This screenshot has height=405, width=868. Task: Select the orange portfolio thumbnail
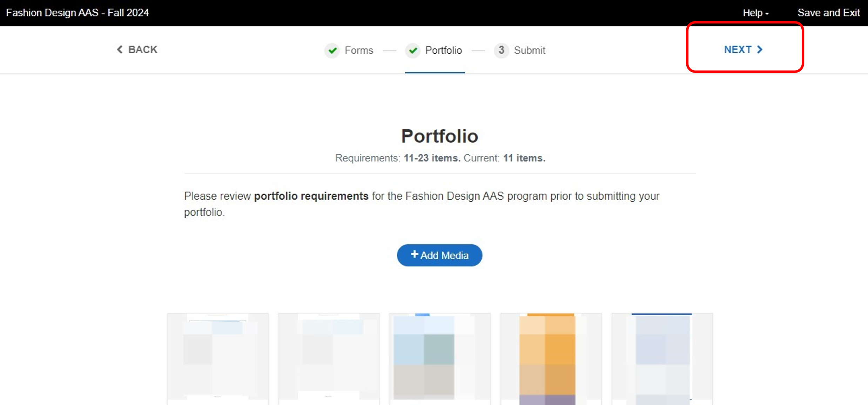pos(551,358)
